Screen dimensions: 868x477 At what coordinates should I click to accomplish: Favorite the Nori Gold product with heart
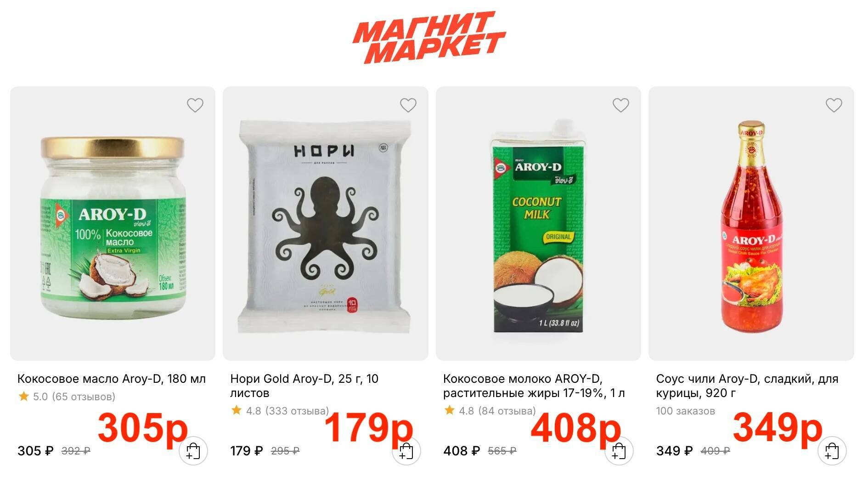coord(408,105)
